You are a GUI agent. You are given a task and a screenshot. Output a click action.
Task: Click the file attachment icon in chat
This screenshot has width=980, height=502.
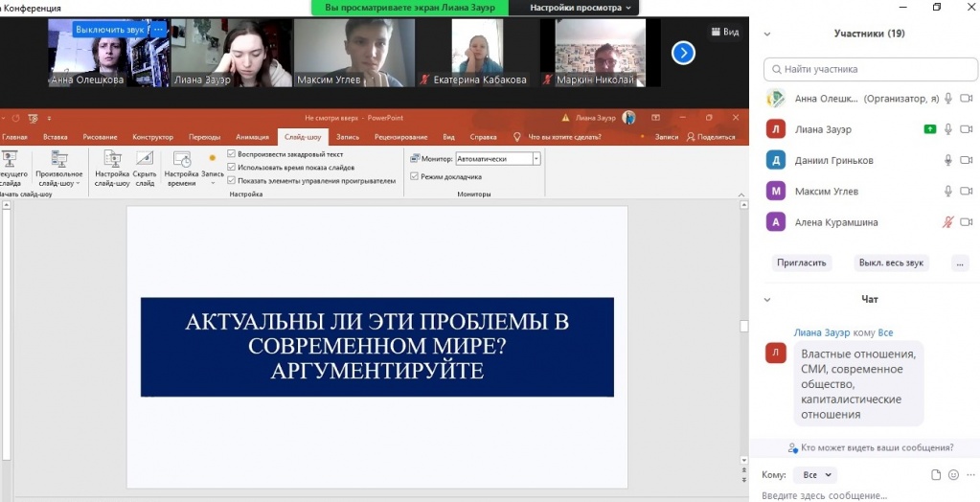point(936,475)
